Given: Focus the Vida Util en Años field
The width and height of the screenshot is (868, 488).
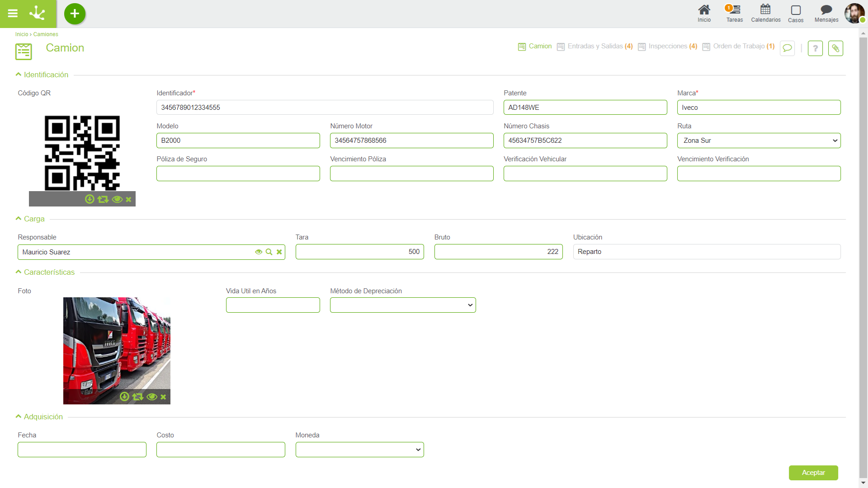Looking at the screenshot, I should (273, 305).
